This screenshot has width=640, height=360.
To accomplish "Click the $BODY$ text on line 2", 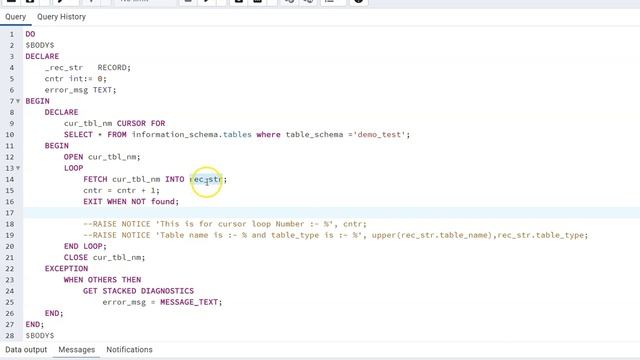I will (x=40, y=45).
